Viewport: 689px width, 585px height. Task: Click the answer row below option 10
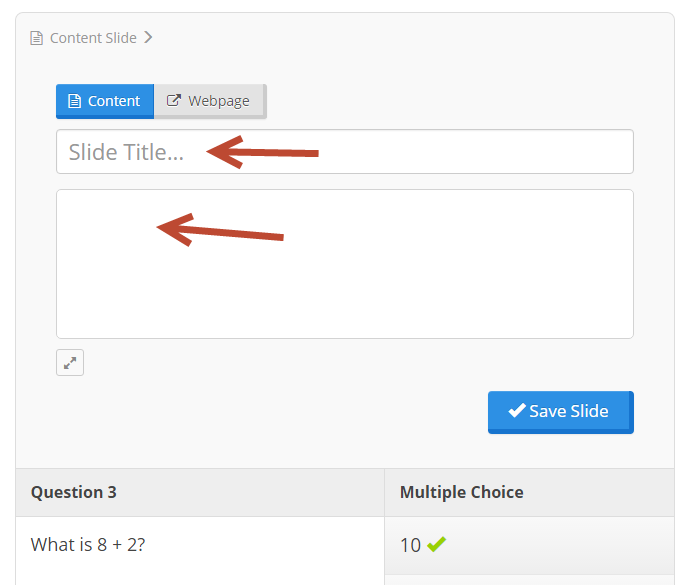[529, 580]
